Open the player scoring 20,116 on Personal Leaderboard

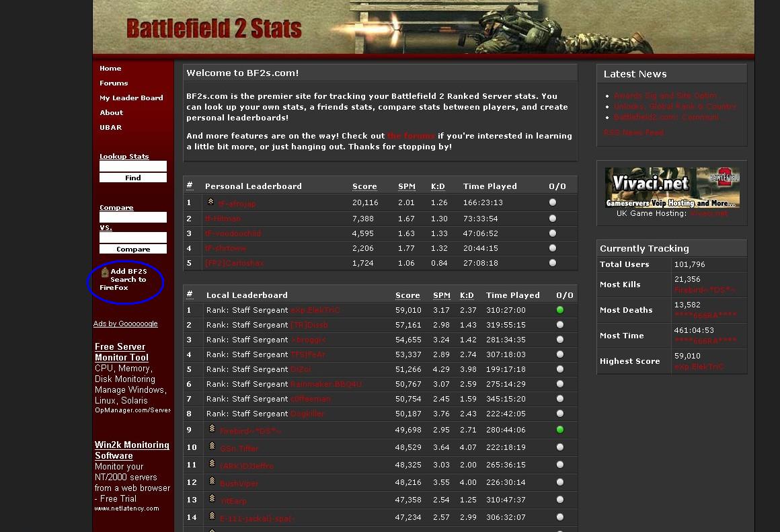237,204
